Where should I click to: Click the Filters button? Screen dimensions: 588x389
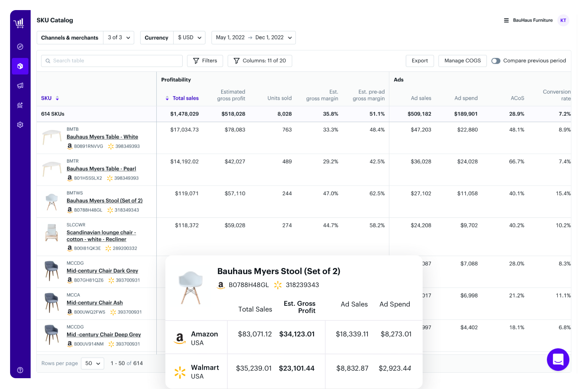(205, 61)
